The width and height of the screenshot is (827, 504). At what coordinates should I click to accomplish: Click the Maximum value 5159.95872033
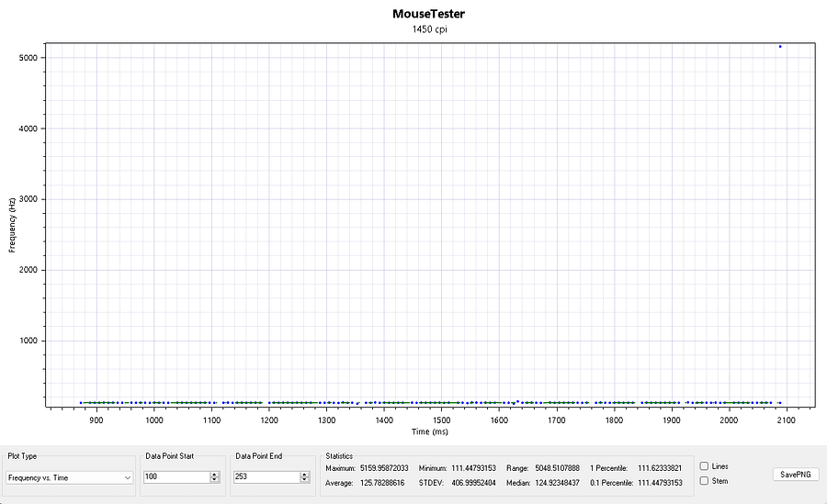pos(384,468)
